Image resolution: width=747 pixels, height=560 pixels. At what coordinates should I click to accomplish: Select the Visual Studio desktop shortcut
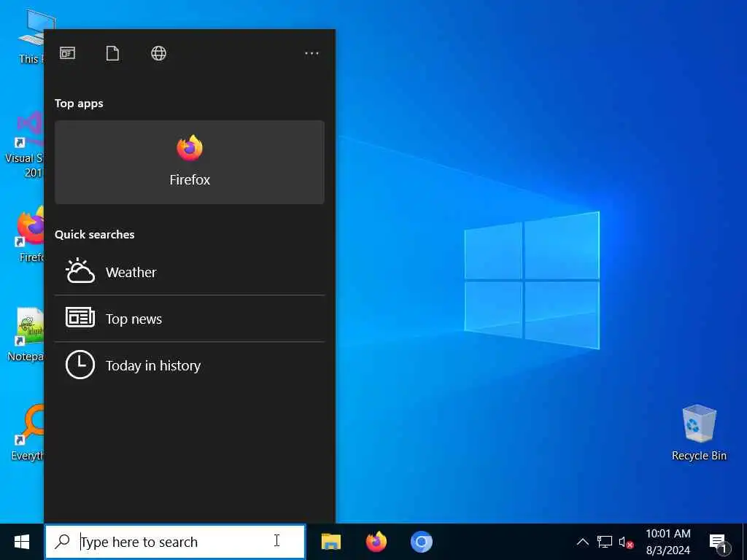coord(24,144)
